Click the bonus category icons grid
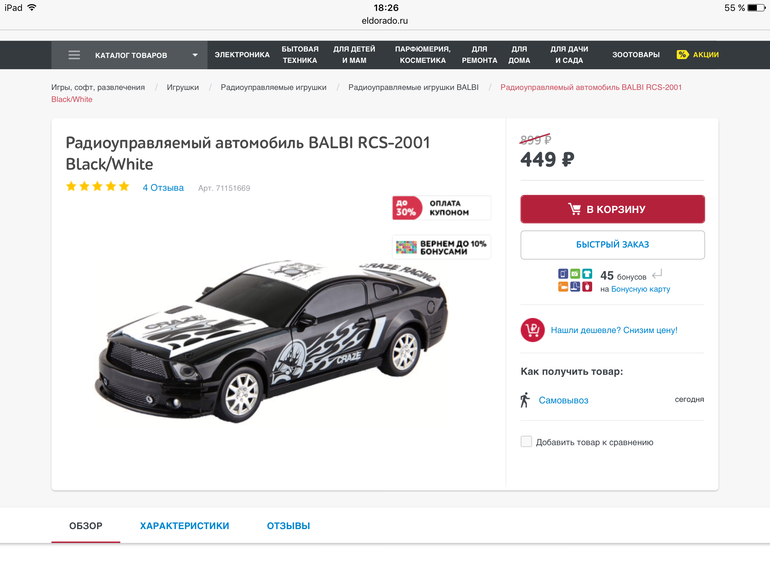This screenshot has height=578, width=770. [575, 280]
